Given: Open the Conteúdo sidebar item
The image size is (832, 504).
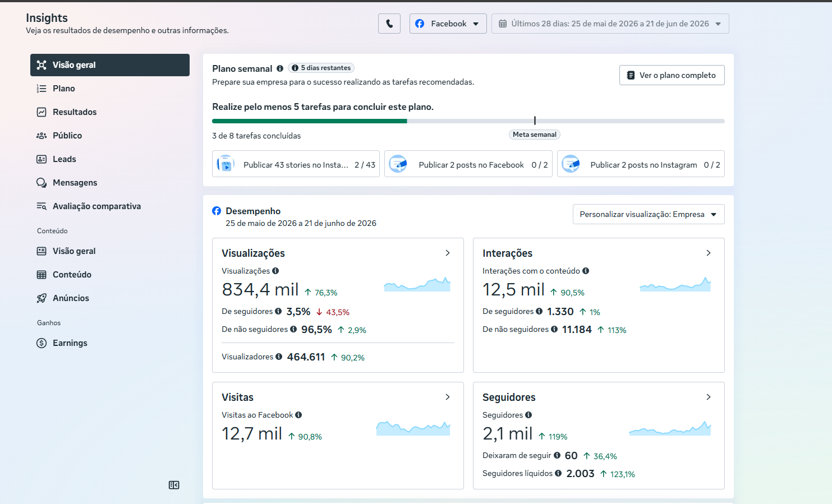Looking at the screenshot, I should point(110,275).
